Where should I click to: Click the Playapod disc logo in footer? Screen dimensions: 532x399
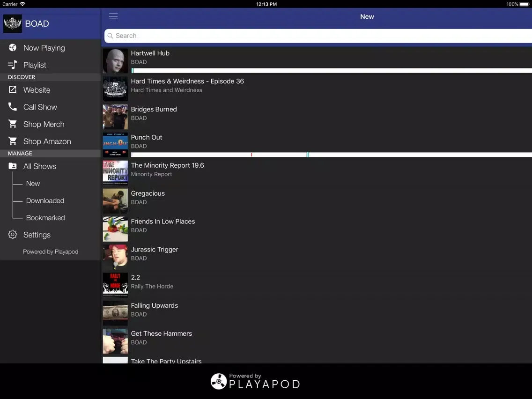pos(219,381)
